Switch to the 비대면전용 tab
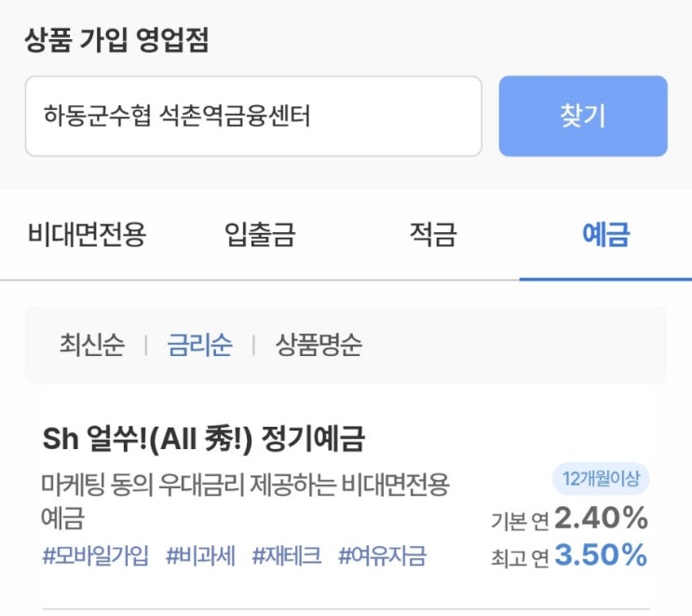Screen dimensions: 692x616 click(87, 234)
